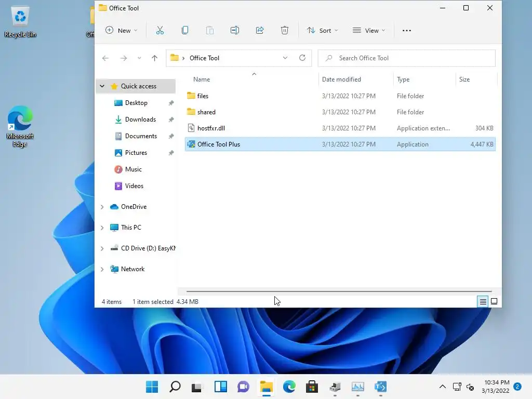Click the Copy icon in toolbar
Screen dimensions: 532x399
coord(185,31)
